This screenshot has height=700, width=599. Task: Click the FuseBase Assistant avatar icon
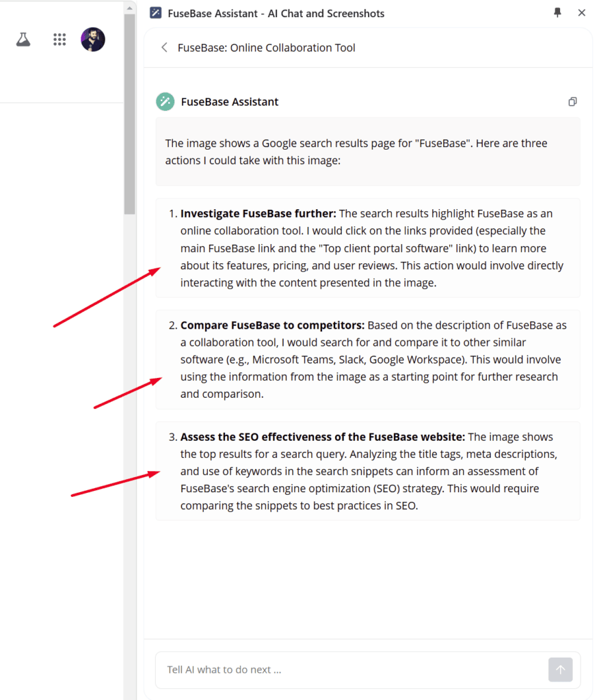(x=165, y=102)
